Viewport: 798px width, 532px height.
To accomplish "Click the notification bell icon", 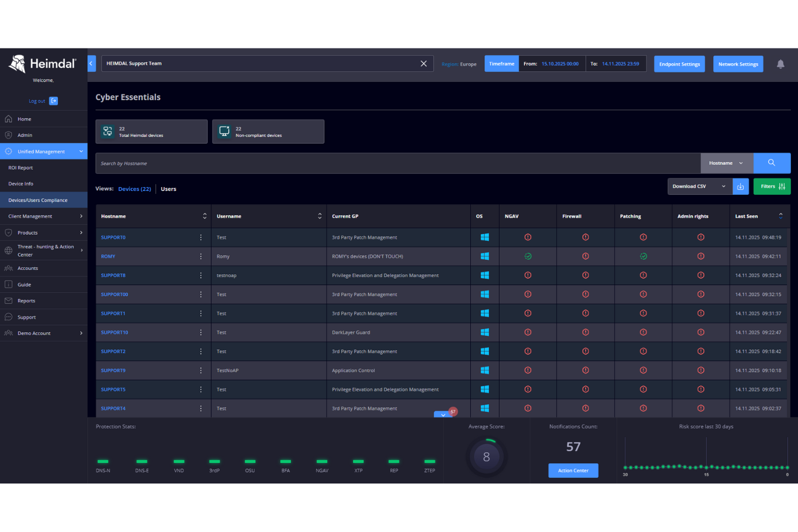I will (x=780, y=64).
